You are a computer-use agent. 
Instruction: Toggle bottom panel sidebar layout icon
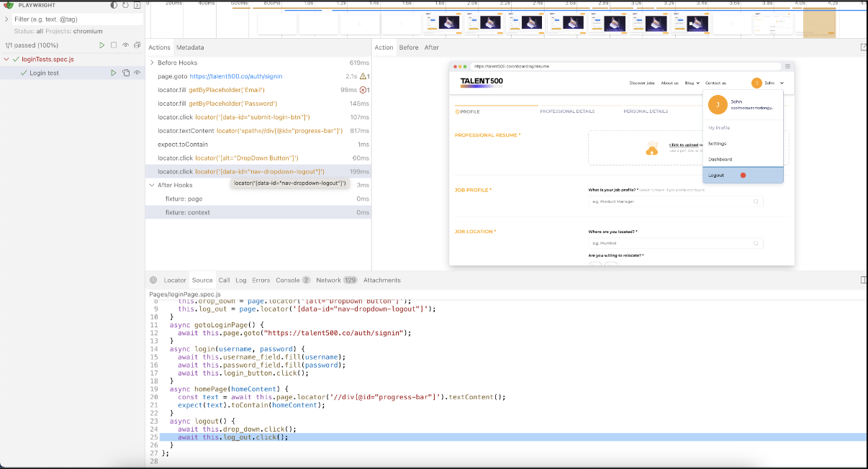[863, 281]
